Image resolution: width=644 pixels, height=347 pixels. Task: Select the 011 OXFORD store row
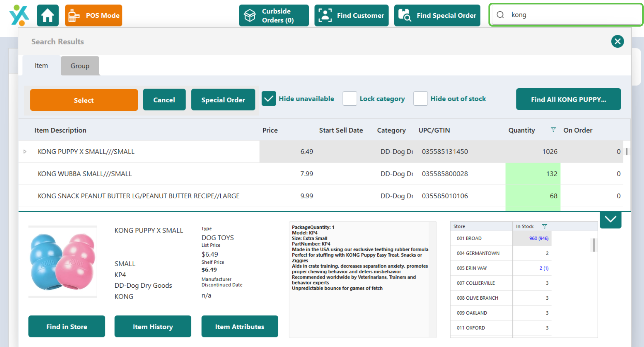[501, 328]
